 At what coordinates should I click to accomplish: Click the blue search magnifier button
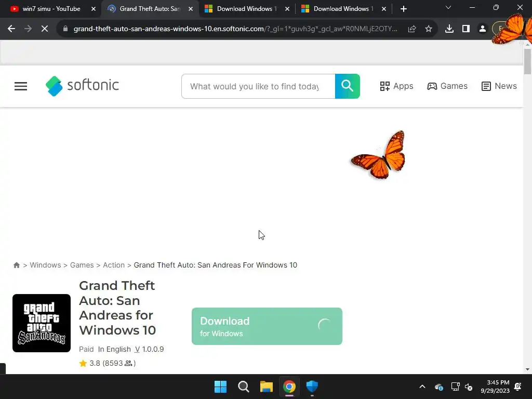click(347, 86)
